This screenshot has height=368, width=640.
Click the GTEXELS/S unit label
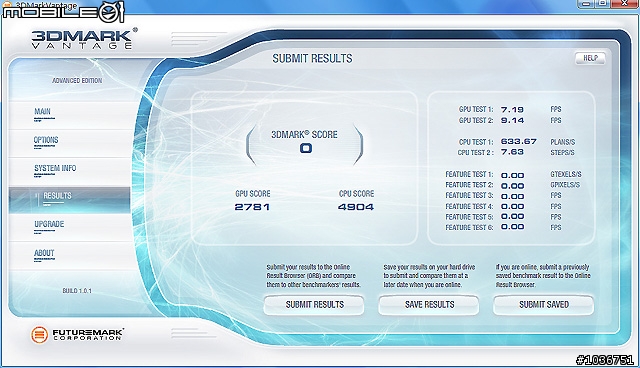566,174
